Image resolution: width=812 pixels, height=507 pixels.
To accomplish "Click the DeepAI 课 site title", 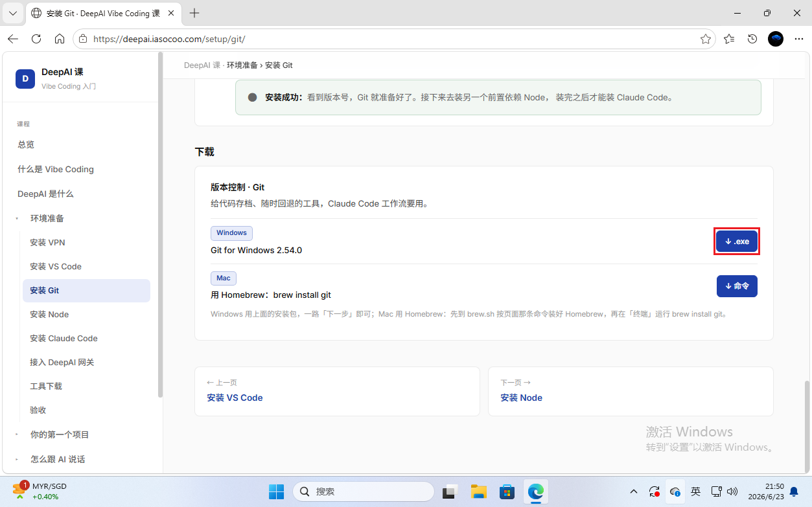I will tap(62, 72).
